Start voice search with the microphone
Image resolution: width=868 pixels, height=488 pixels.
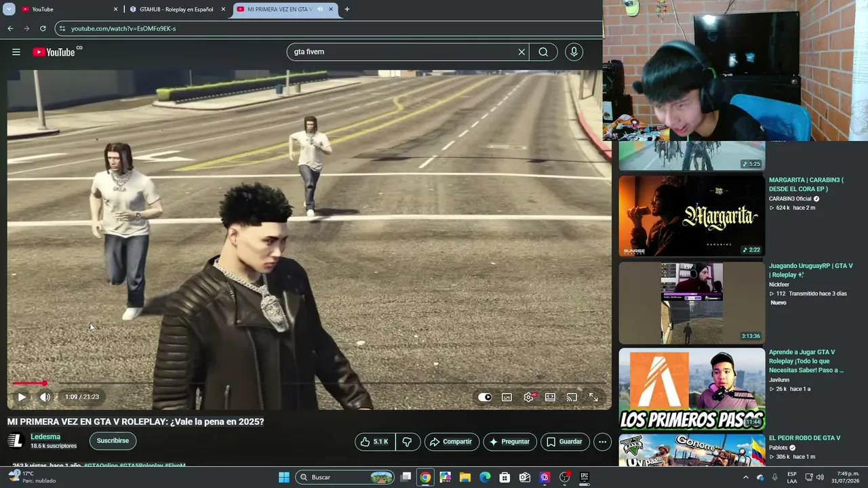tap(574, 52)
